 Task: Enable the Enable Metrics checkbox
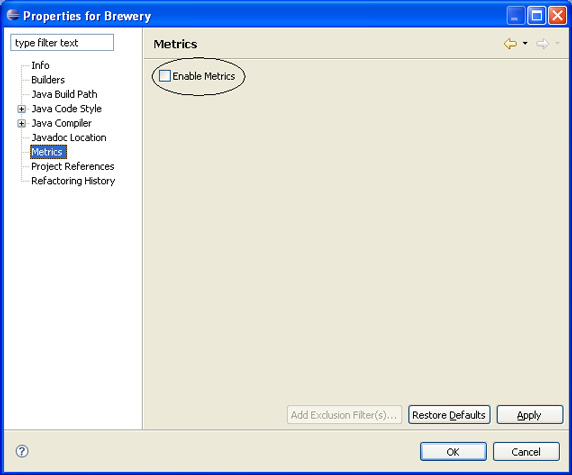165,76
